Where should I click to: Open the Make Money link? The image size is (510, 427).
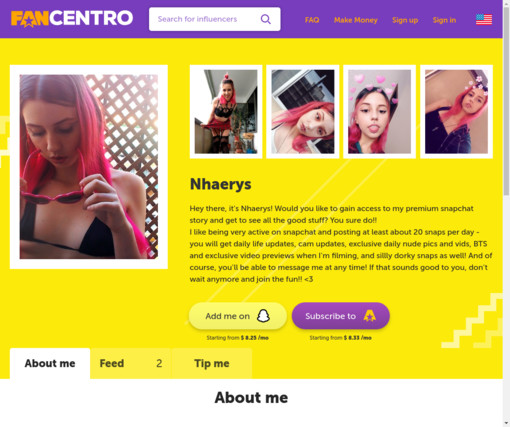(x=356, y=20)
